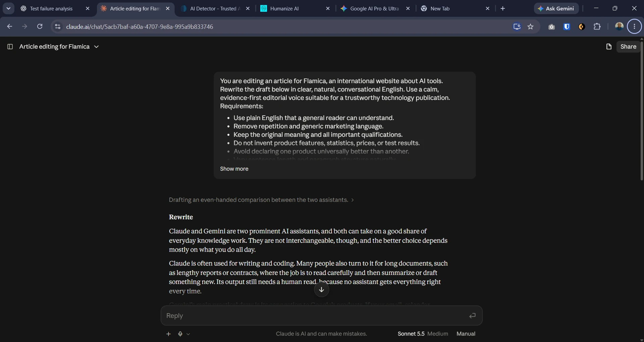The image size is (644, 342).
Task: Click the Bitwarden shield extension icon
Action: [x=567, y=26]
